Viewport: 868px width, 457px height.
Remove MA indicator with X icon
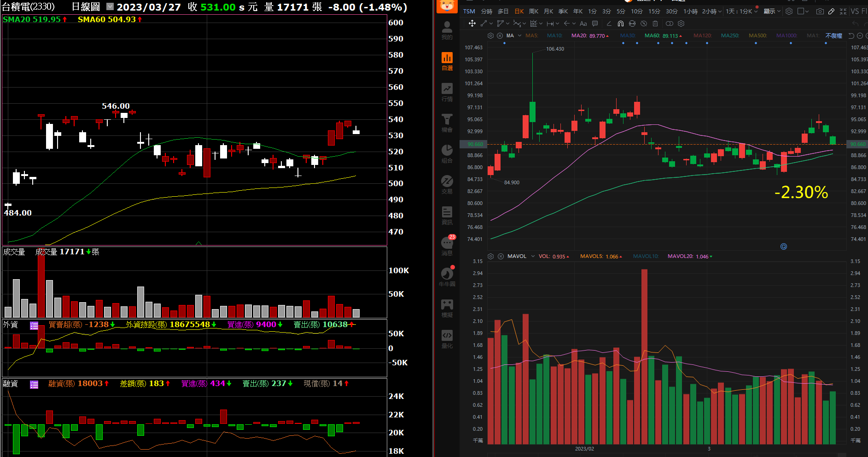500,35
